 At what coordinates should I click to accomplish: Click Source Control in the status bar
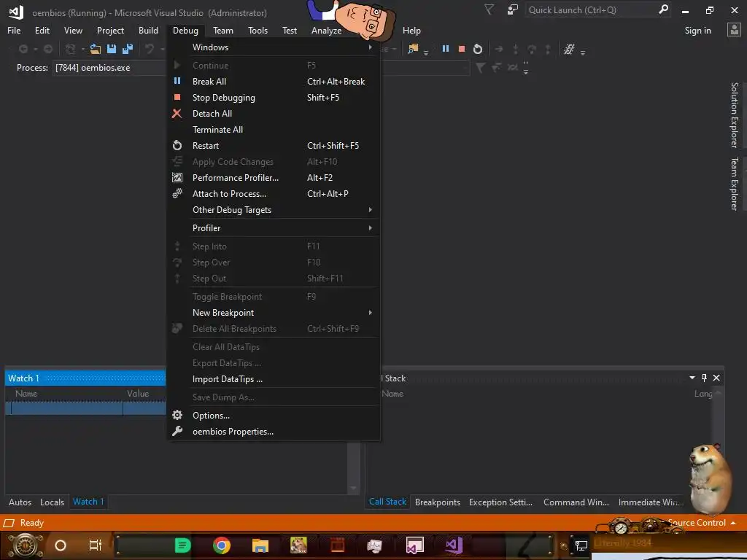[697, 523]
